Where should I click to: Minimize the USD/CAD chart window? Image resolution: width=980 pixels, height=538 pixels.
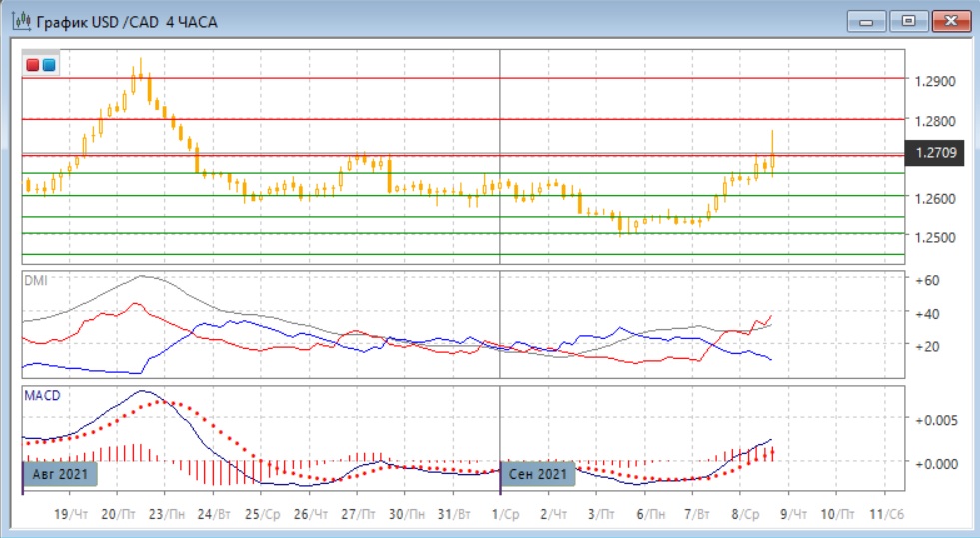point(868,21)
